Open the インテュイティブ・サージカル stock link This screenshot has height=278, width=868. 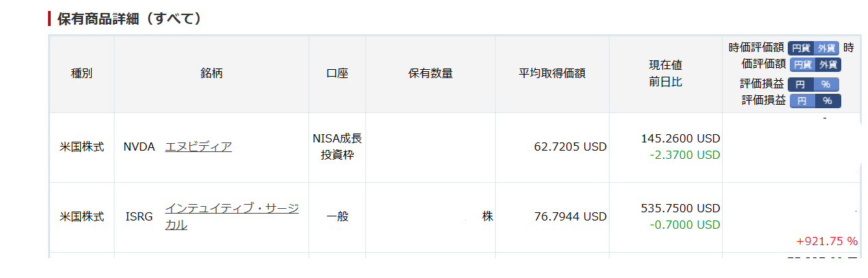(x=231, y=209)
